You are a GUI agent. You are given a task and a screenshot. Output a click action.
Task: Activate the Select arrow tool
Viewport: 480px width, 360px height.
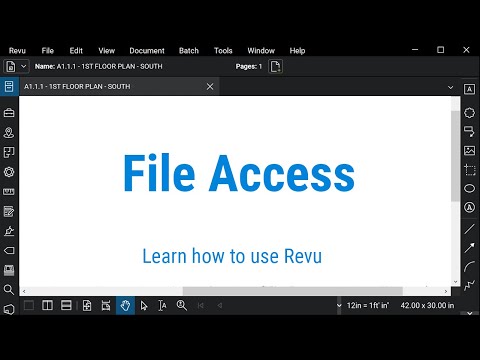click(144, 305)
